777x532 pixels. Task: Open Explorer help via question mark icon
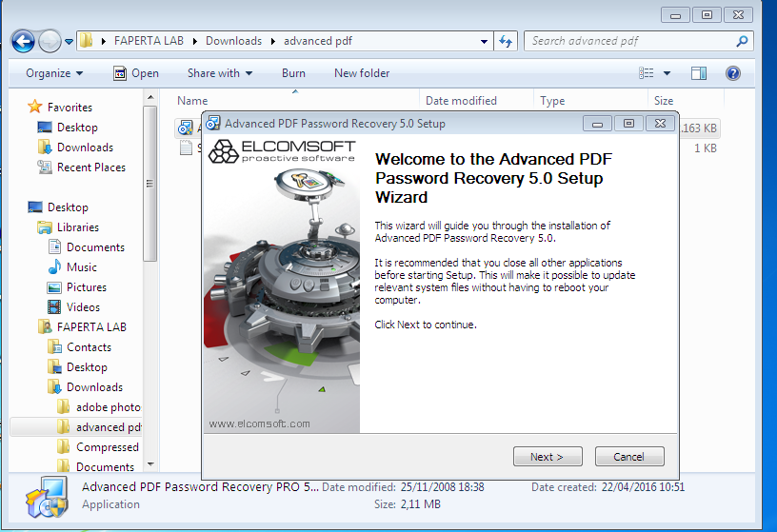pyautogui.click(x=733, y=73)
